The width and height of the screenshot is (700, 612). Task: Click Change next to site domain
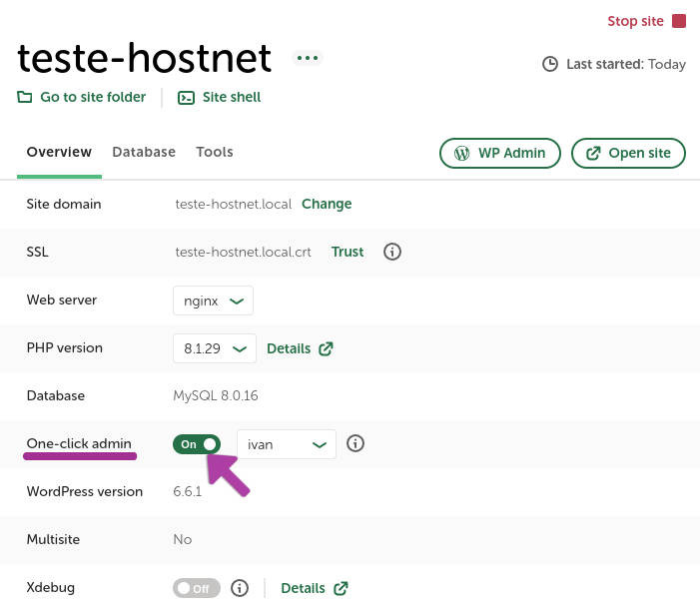click(x=327, y=204)
